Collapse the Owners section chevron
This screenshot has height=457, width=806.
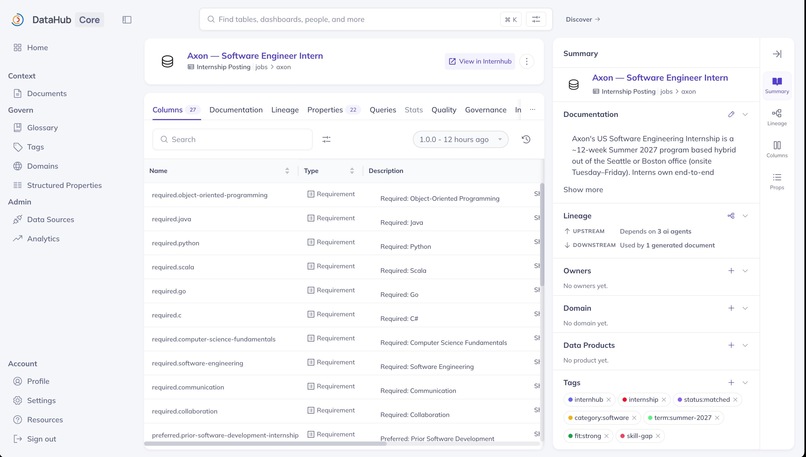(745, 271)
